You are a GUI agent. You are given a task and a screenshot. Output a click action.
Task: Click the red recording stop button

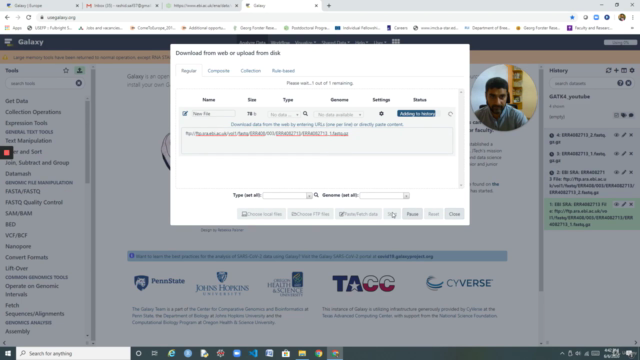pos(7,153)
